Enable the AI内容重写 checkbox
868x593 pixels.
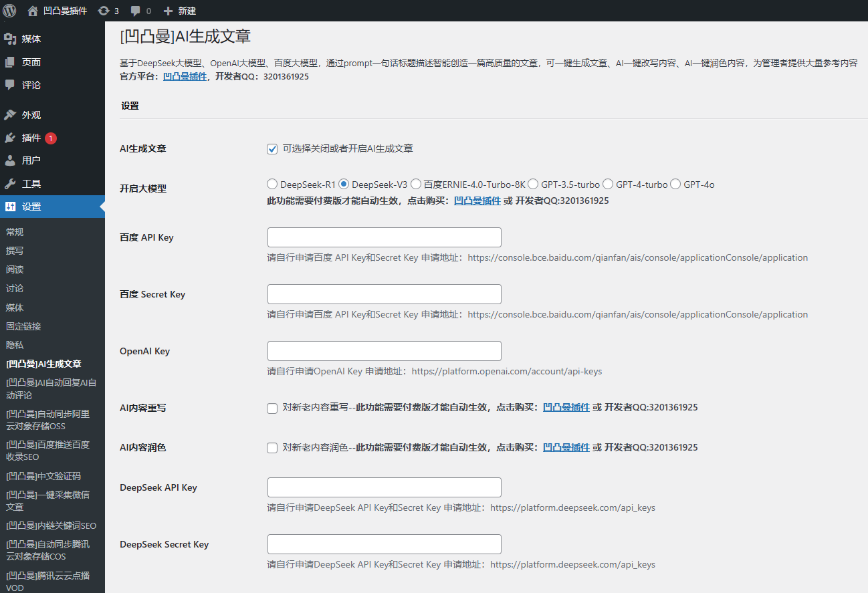[272, 408]
